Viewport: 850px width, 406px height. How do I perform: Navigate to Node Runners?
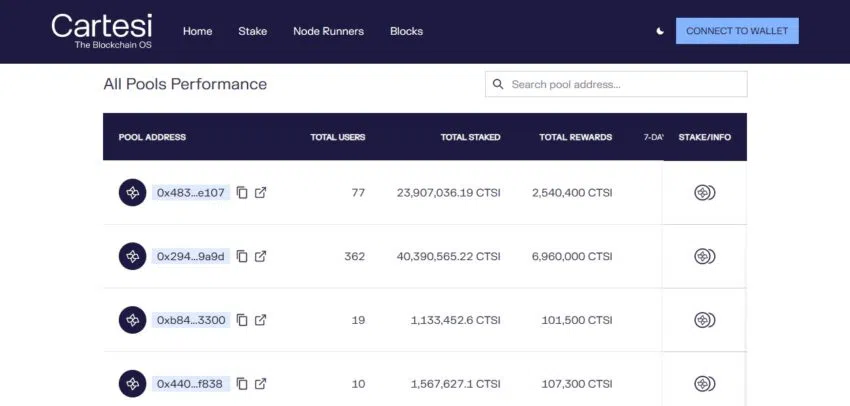click(328, 31)
